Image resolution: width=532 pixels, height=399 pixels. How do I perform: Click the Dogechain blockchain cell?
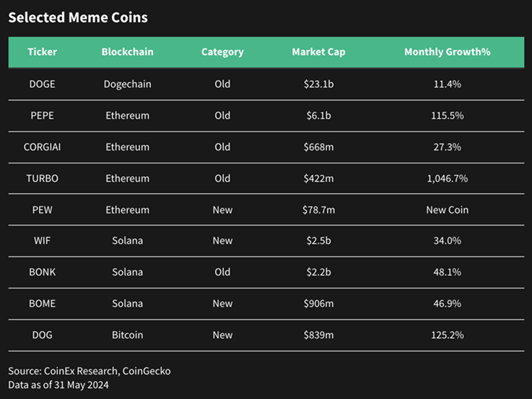(x=127, y=84)
